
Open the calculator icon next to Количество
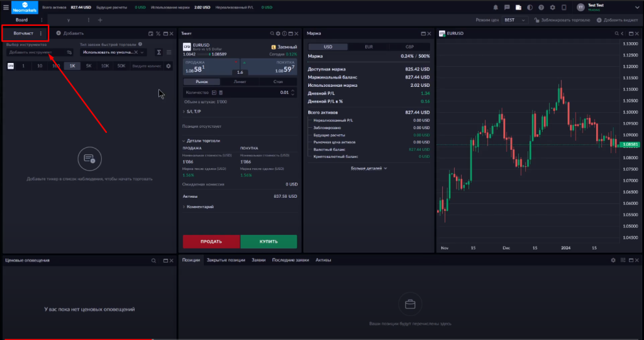(221, 93)
